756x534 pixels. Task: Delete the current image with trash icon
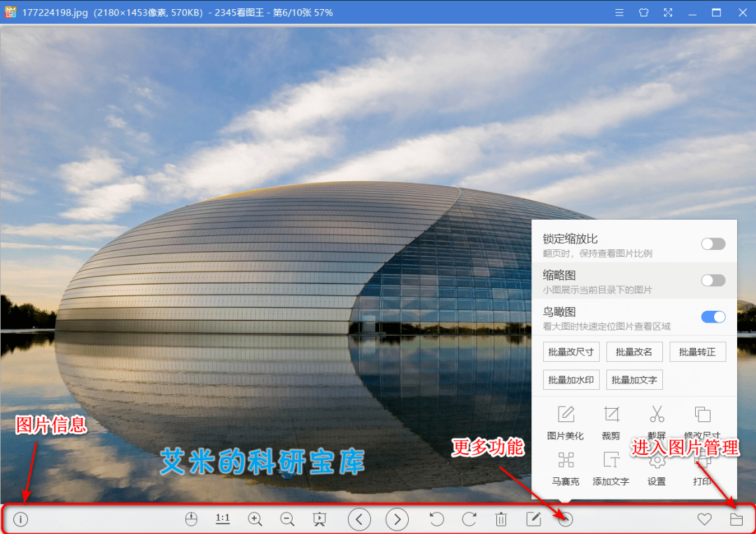click(x=501, y=519)
